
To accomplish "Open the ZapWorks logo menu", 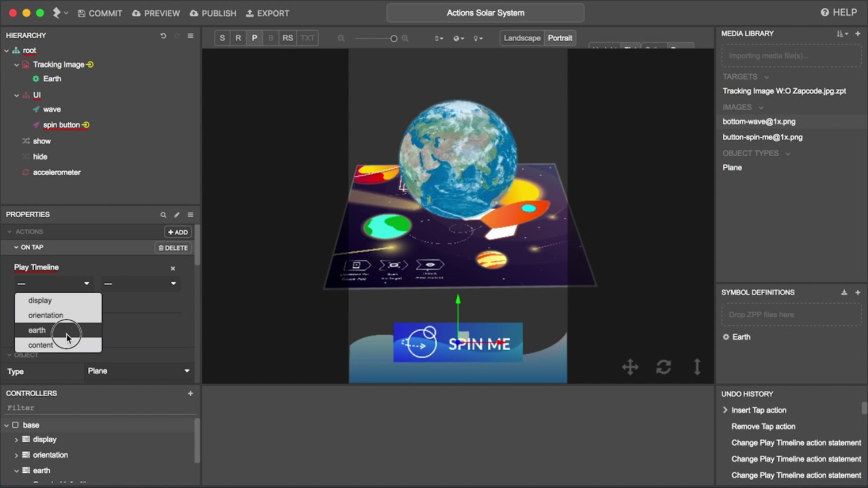I will pyautogui.click(x=60, y=13).
